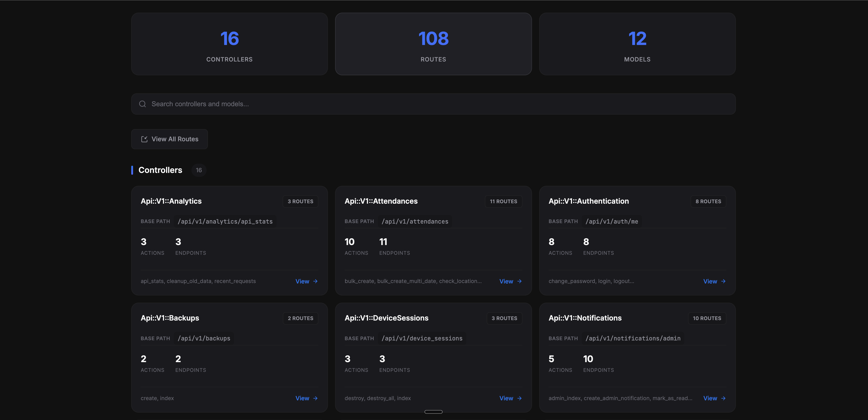Open View link for Api::V1::Analytics
The width and height of the screenshot is (868, 420).
click(x=307, y=281)
